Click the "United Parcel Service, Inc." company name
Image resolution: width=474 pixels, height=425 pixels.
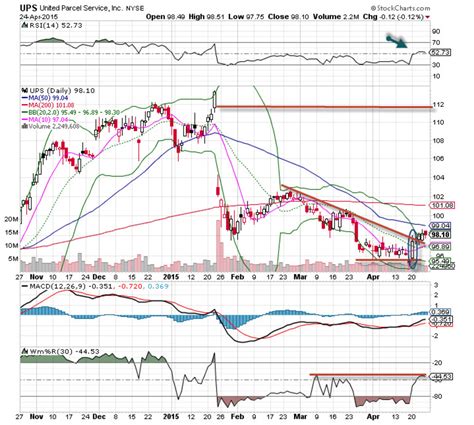pyautogui.click(x=81, y=8)
